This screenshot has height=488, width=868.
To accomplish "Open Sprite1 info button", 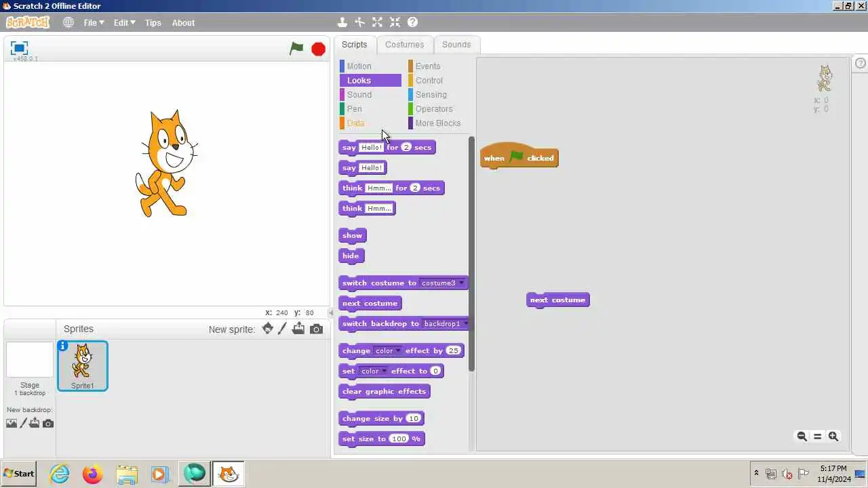I will coord(62,346).
